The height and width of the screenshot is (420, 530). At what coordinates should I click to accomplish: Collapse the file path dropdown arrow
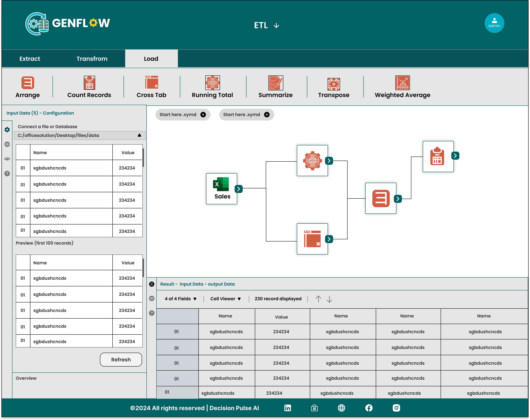pyautogui.click(x=139, y=135)
